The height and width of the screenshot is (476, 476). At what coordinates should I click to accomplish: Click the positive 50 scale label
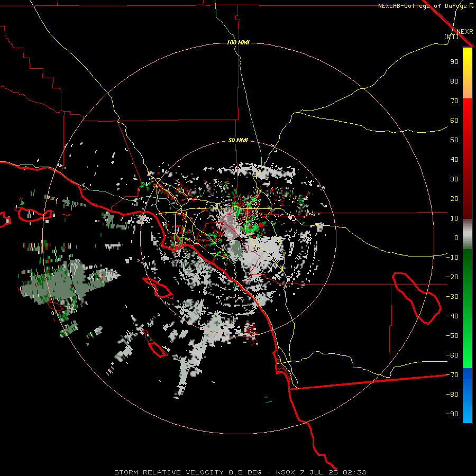tap(454, 140)
